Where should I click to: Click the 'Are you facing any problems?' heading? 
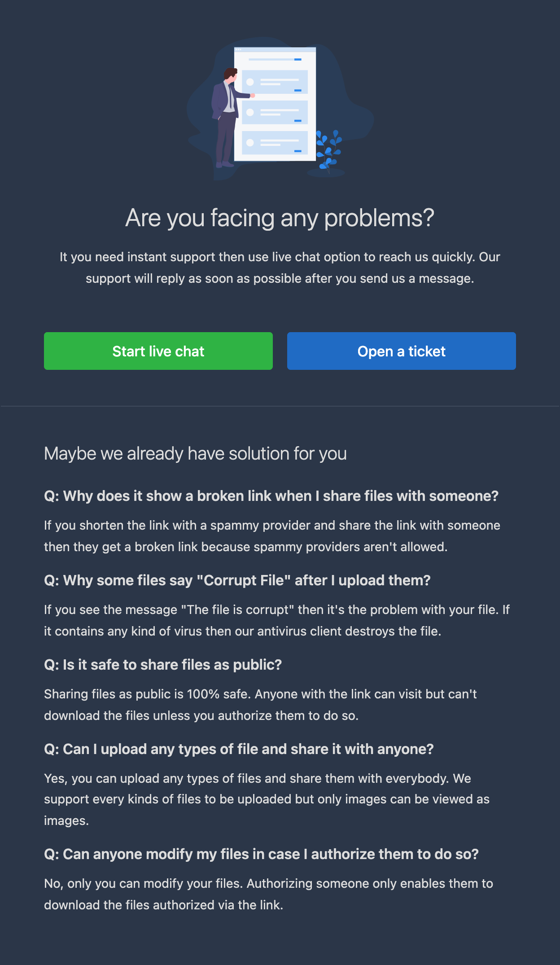[x=280, y=218]
